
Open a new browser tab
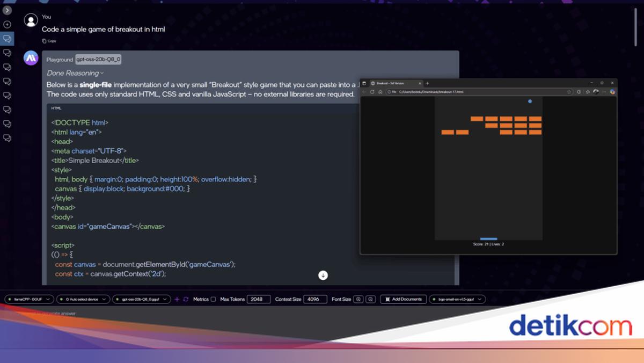(427, 83)
